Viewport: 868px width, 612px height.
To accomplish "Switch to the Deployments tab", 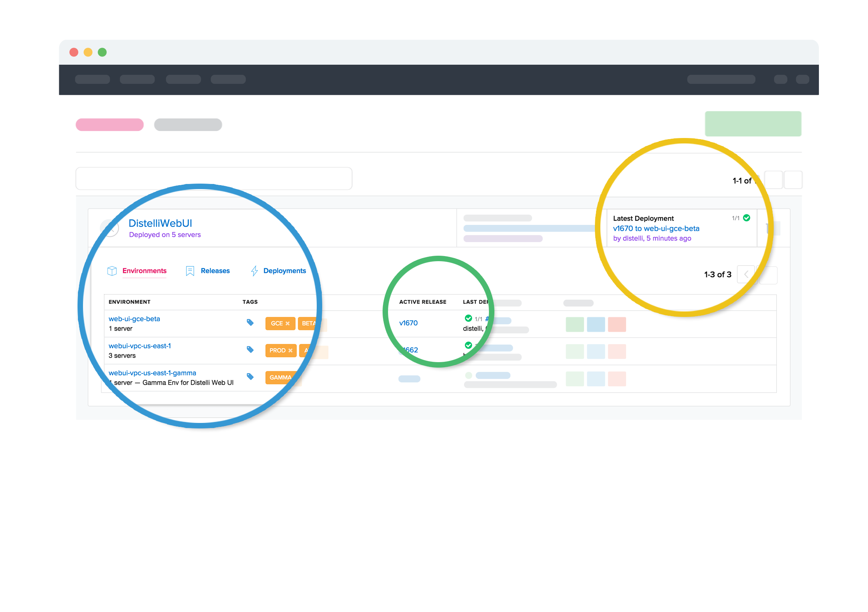I will coord(284,271).
